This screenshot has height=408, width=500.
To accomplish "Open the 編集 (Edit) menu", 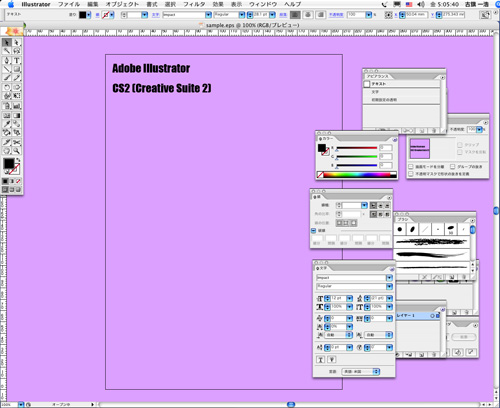I will tap(93, 4).
